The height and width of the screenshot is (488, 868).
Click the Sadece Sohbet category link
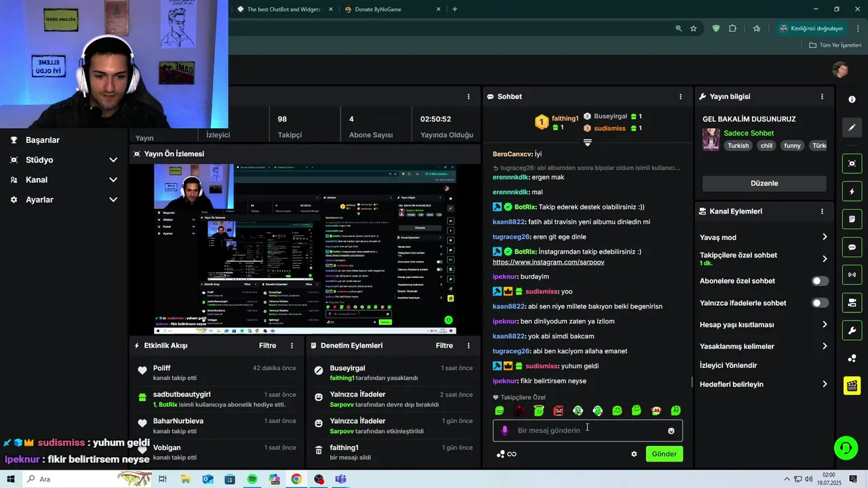749,134
